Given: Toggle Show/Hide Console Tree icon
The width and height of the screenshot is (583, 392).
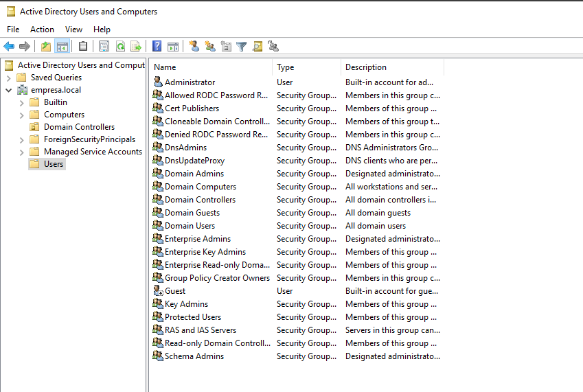Looking at the screenshot, I should (x=62, y=47).
